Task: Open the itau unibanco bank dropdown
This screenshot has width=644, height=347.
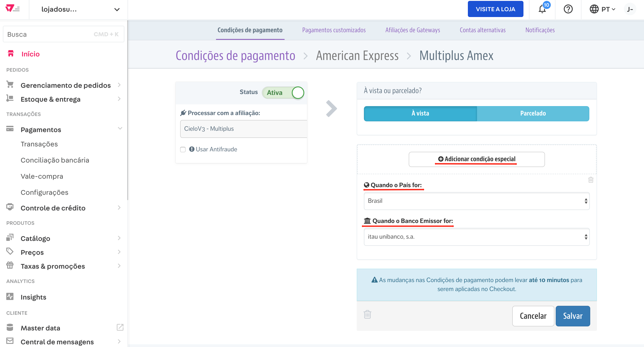Action: [x=476, y=237]
